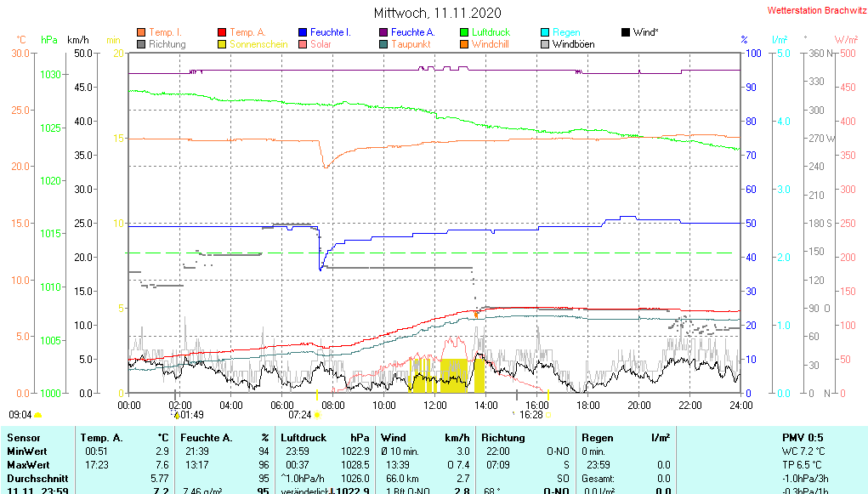Click the black Wind* legend marker
868x494 pixels.
pyautogui.click(x=626, y=32)
